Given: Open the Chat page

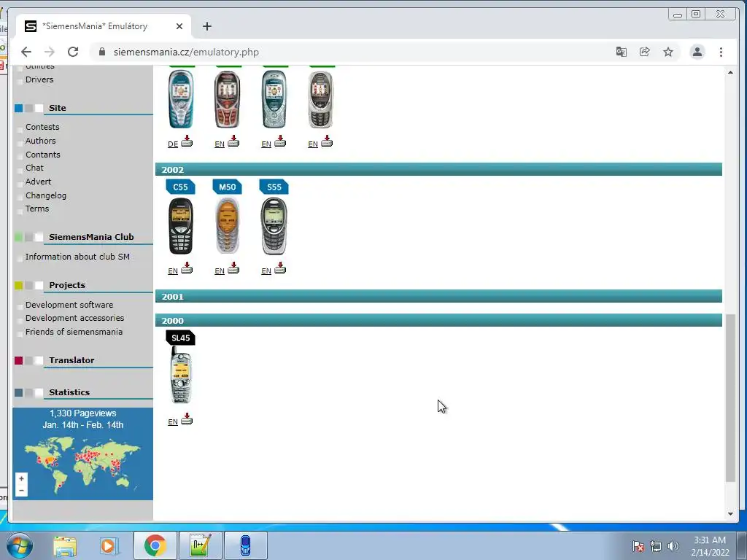Looking at the screenshot, I should coord(34,168).
